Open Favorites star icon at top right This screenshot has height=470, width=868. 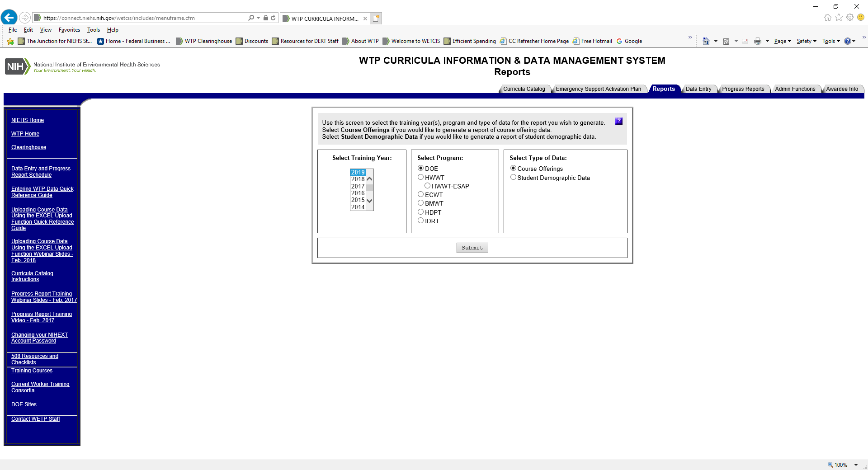pos(839,17)
